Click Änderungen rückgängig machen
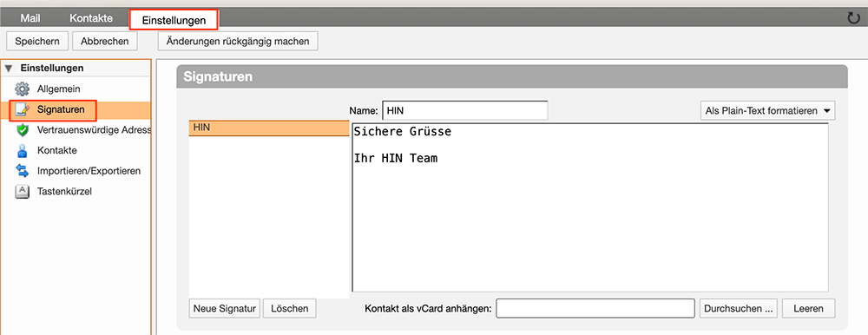Screen dimensions: 868x335 pos(238,41)
